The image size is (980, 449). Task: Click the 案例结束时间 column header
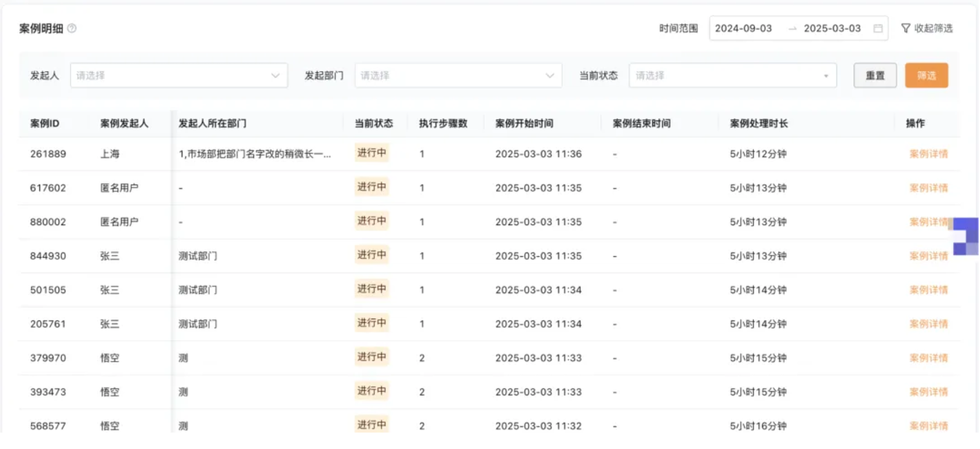pyautogui.click(x=641, y=123)
